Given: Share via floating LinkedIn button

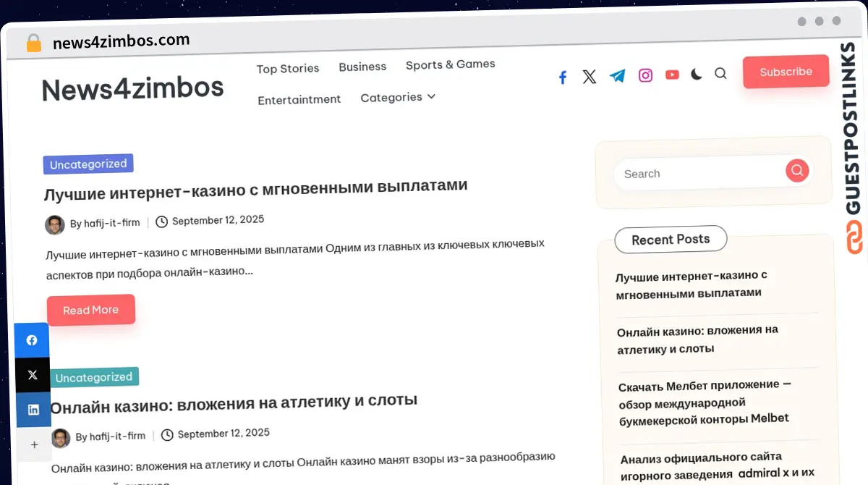Looking at the screenshot, I should (x=33, y=410).
